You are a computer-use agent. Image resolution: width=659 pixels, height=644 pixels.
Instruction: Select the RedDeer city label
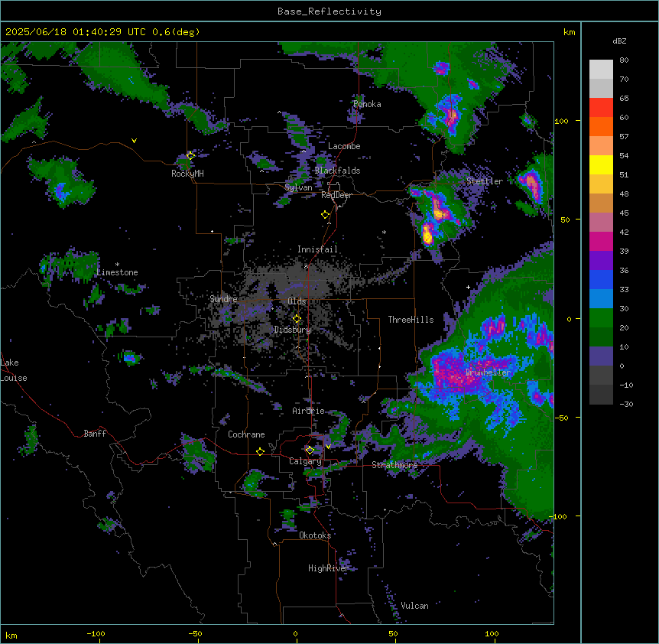coord(336,195)
